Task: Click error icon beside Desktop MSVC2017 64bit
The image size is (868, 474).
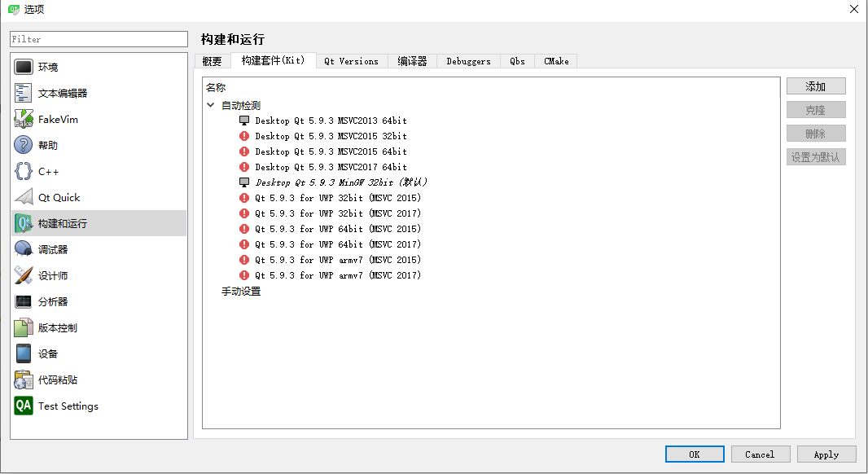Action: coord(244,167)
